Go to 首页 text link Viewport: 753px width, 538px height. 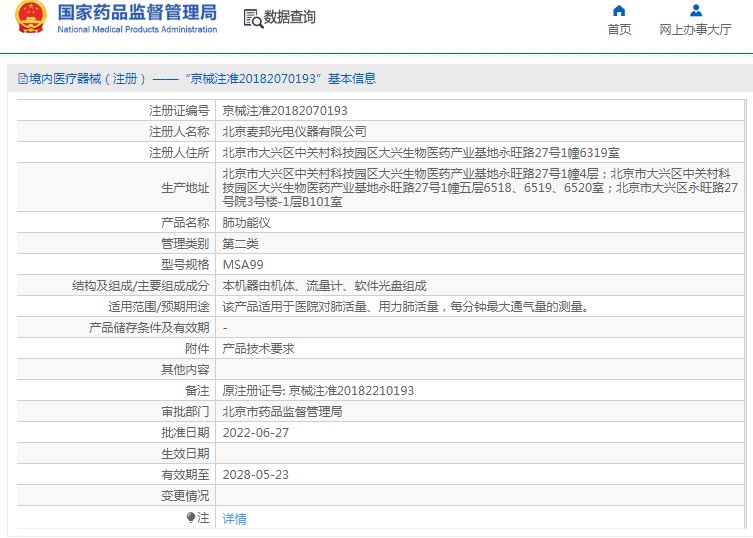(619, 30)
